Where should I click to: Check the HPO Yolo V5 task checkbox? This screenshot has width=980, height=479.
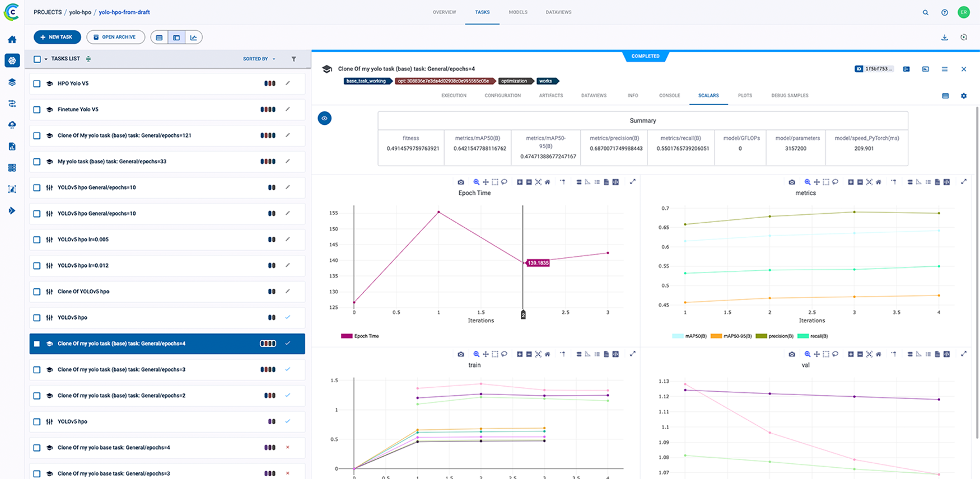click(x=37, y=83)
